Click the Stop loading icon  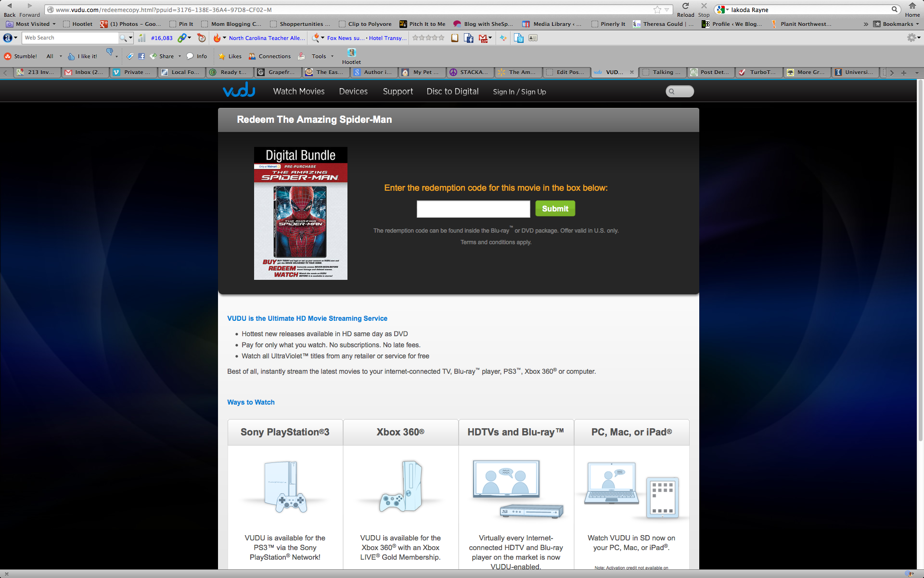704,6
